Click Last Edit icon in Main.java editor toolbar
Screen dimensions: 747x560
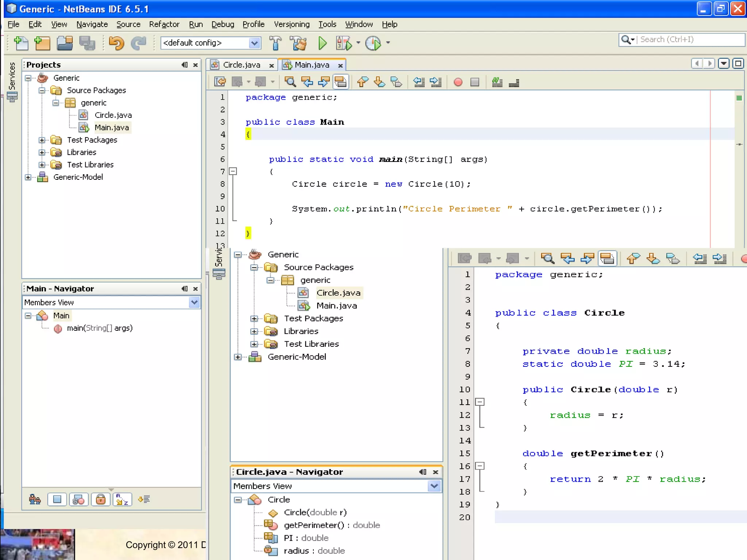click(x=220, y=82)
